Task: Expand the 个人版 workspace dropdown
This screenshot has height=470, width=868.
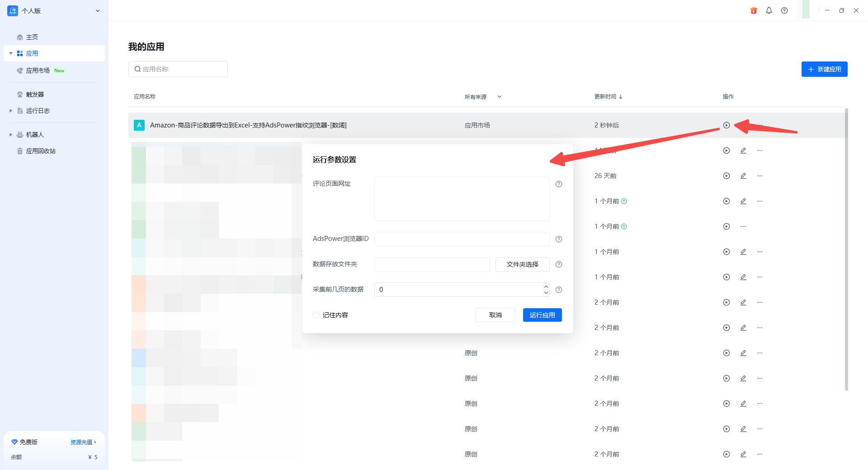Action: point(97,11)
